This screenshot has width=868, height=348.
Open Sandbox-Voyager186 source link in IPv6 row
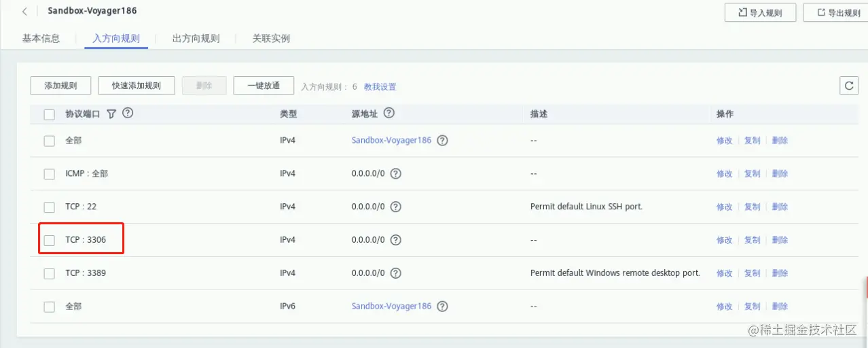click(391, 307)
